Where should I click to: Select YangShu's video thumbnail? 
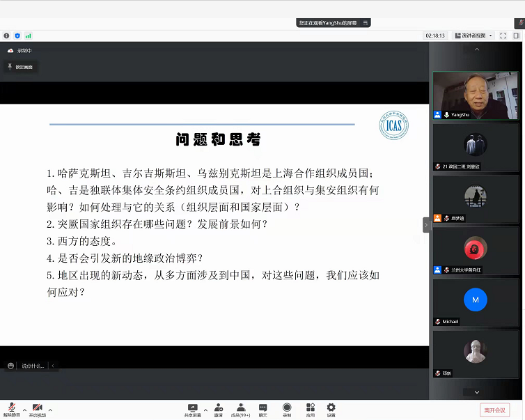click(x=476, y=95)
